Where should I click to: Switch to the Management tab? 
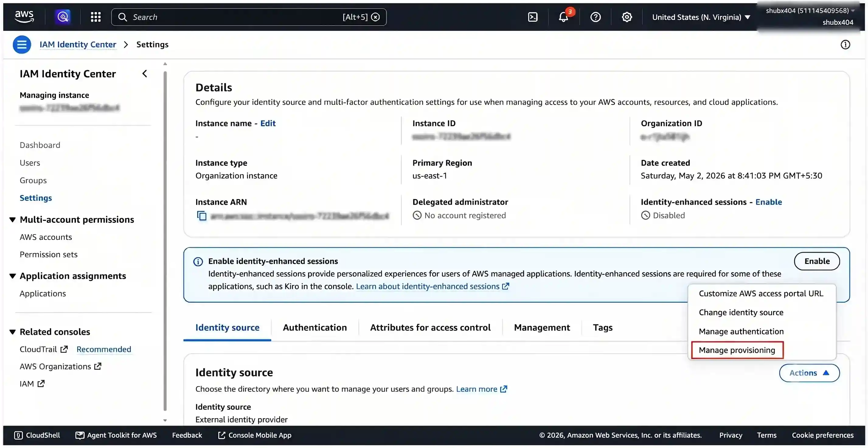point(542,328)
